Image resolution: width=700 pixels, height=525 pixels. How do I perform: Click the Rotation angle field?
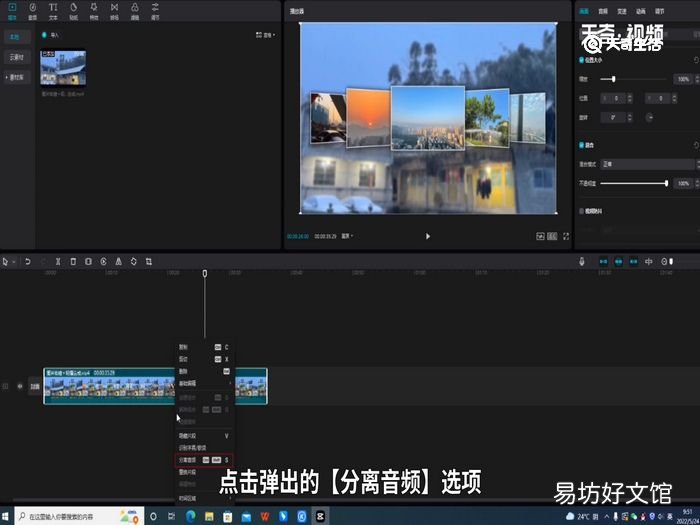[x=612, y=117]
